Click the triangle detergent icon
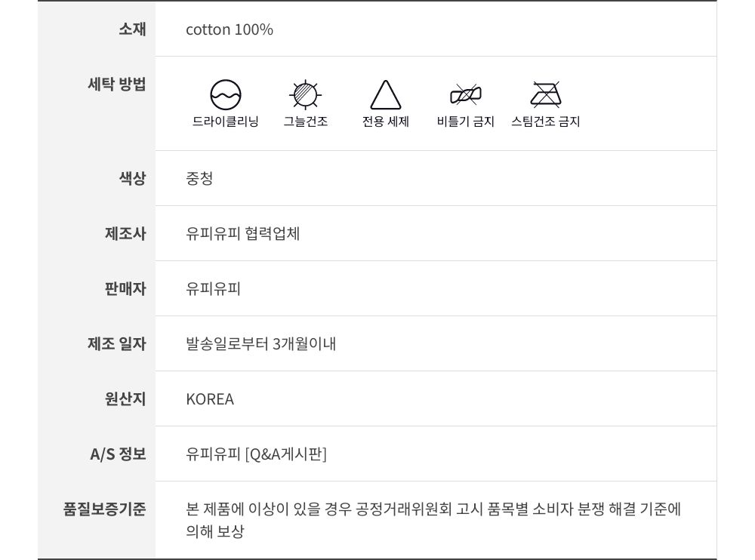Image resolution: width=755 pixels, height=560 pixels. (x=386, y=96)
